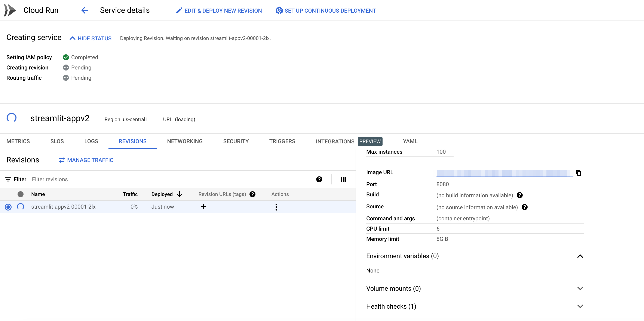Click help icon beside Build information
The height and width of the screenshot is (321, 644).
pyautogui.click(x=519, y=195)
